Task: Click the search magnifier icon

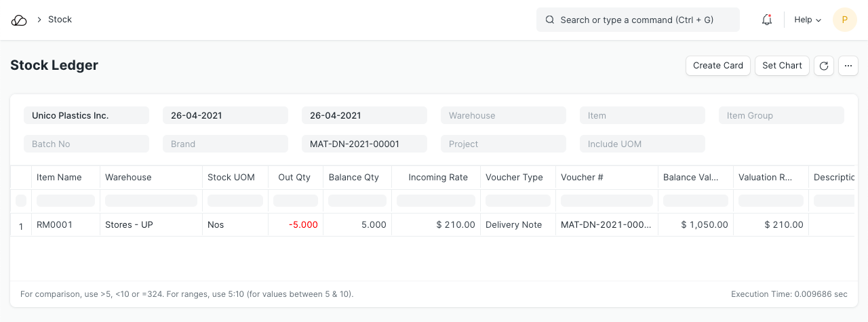Action: tap(550, 20)
